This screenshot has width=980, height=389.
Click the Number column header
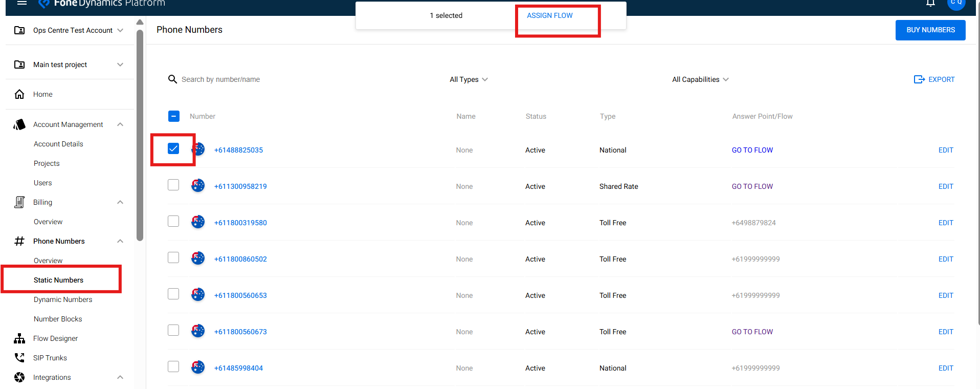point(203,116)
